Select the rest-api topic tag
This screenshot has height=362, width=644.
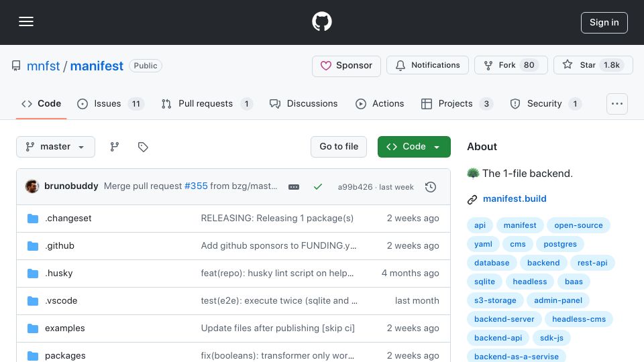pos(592,263)
